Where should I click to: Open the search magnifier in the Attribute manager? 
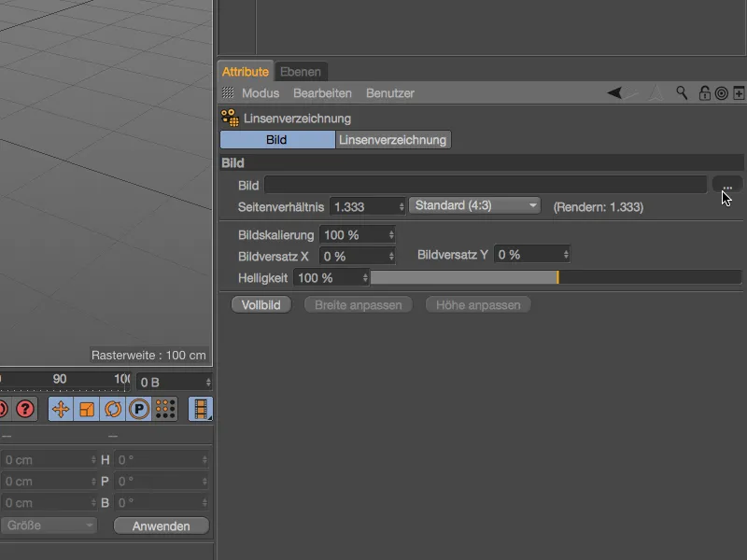click(682, 93)
